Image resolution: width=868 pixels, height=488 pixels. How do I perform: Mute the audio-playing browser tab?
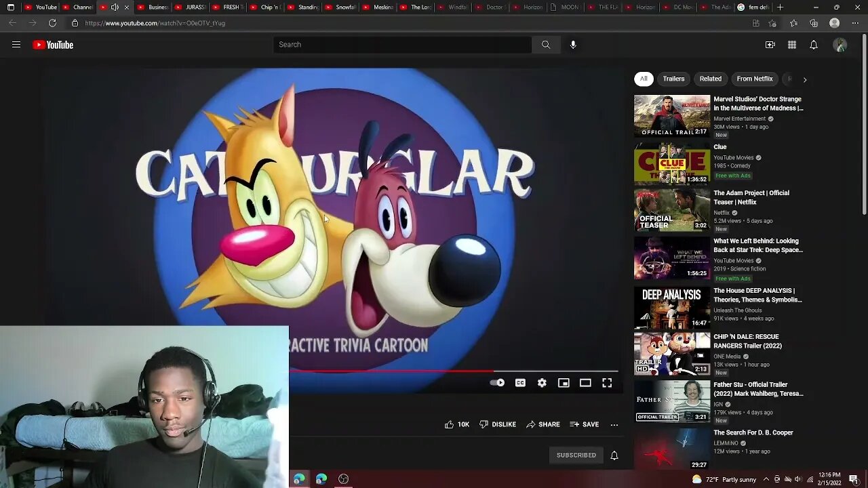coord(115,7)
